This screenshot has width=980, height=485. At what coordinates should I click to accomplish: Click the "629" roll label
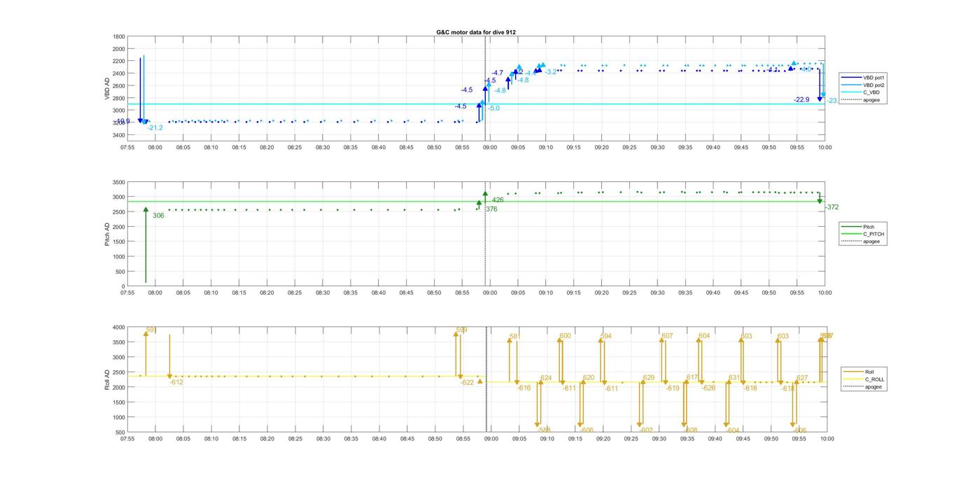(x=649, y=378)
